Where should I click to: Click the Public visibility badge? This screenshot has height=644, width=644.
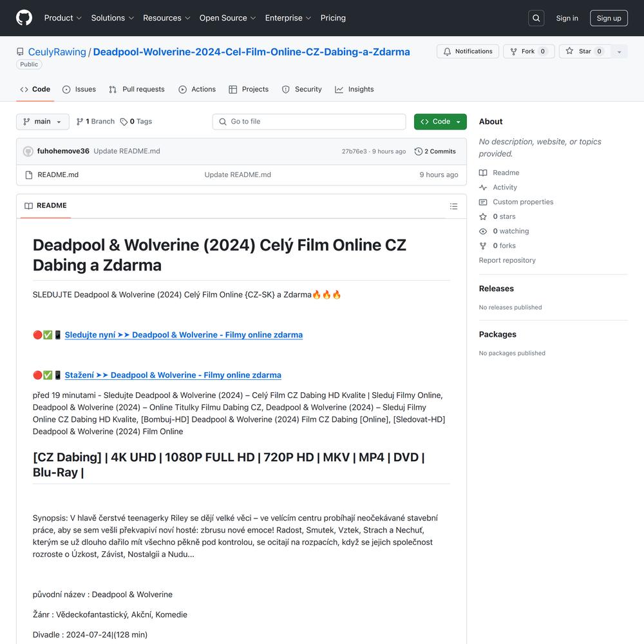point(29,64)
